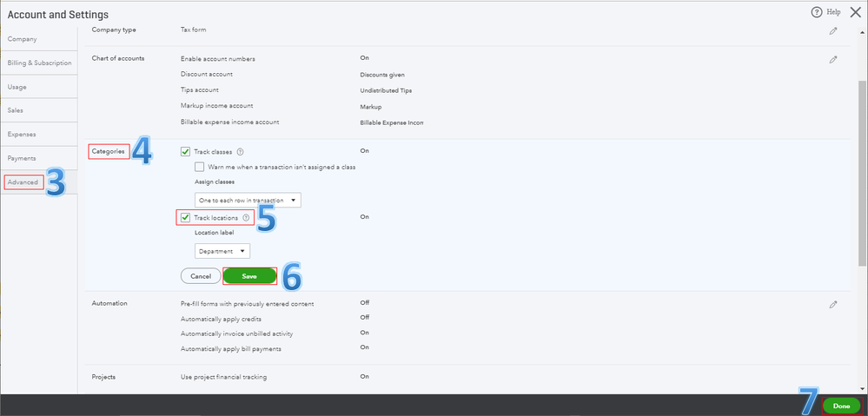
Task: Edit Automation section with the pencil icon
Action: 833,304
